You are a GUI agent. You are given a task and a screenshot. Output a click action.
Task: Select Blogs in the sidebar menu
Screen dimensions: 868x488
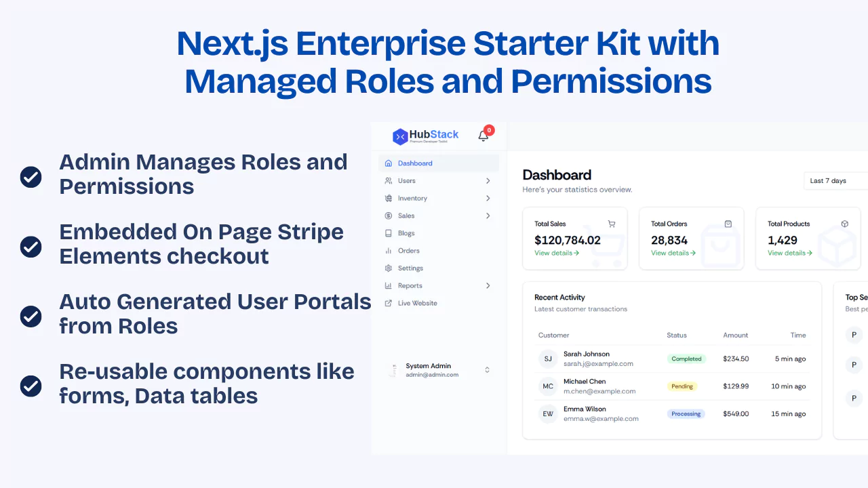point(406,232)
